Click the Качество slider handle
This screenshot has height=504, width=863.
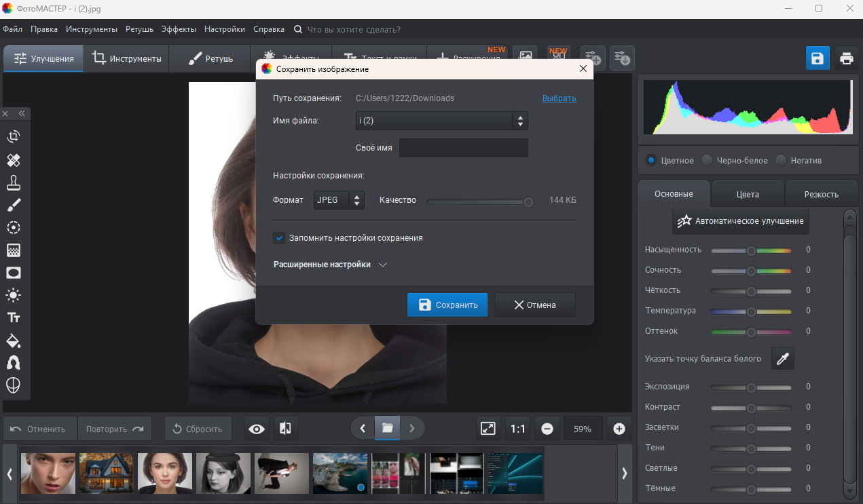pos(529,201)
